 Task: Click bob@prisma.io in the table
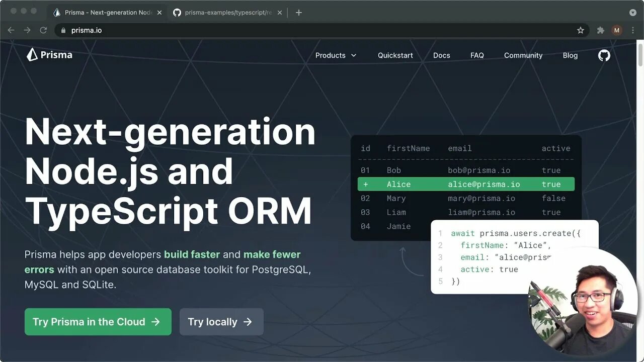click(479, 170)
